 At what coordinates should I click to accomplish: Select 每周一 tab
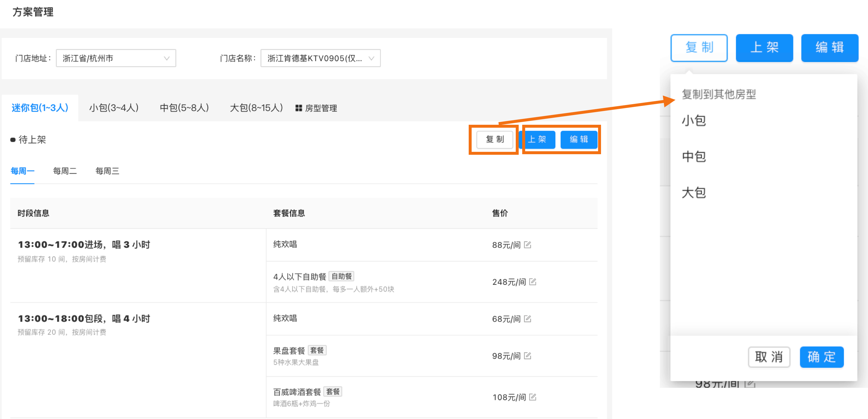22,171
